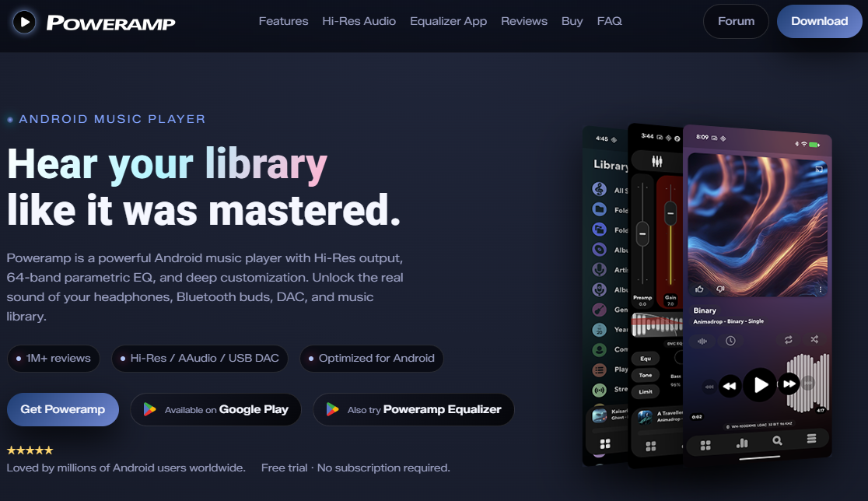Click the ANDROID MUSIC PLAYER label
Screen dimensions: 868x501
click(112, 119)
